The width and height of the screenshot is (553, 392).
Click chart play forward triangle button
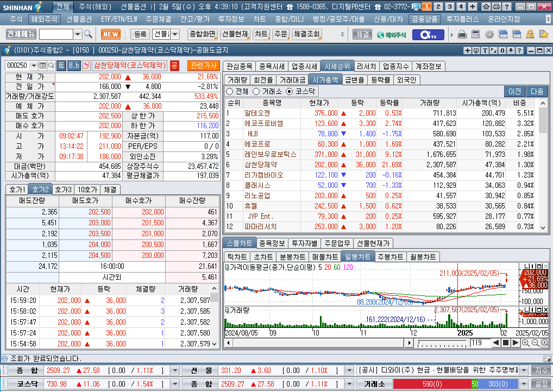click(x=516, y=343)
